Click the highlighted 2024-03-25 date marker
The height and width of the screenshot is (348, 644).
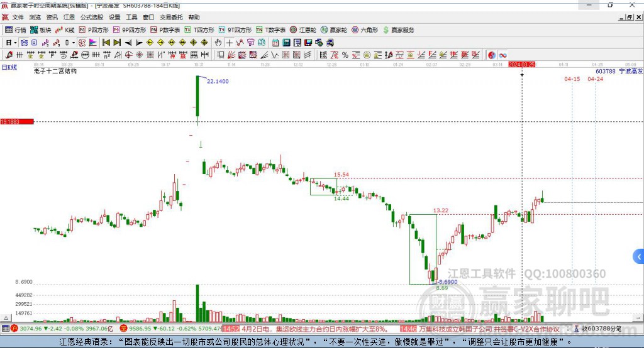click(x=521, y=65)
